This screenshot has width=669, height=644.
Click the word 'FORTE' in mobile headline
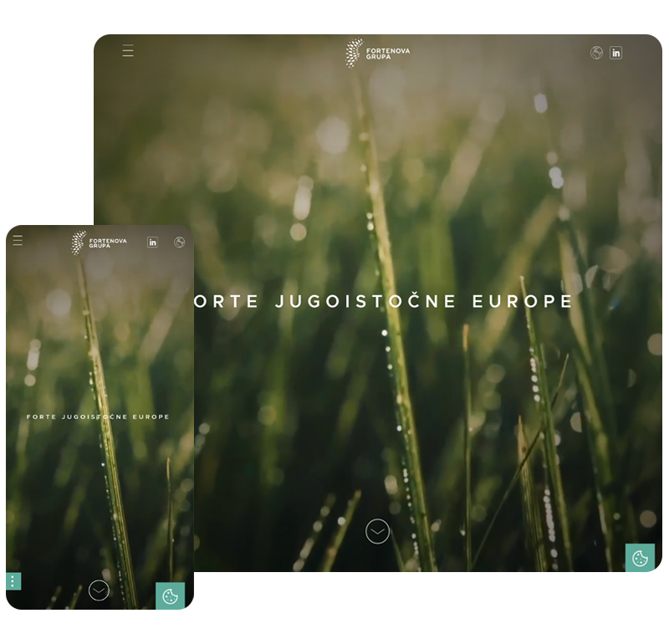(x=41, y=417)
